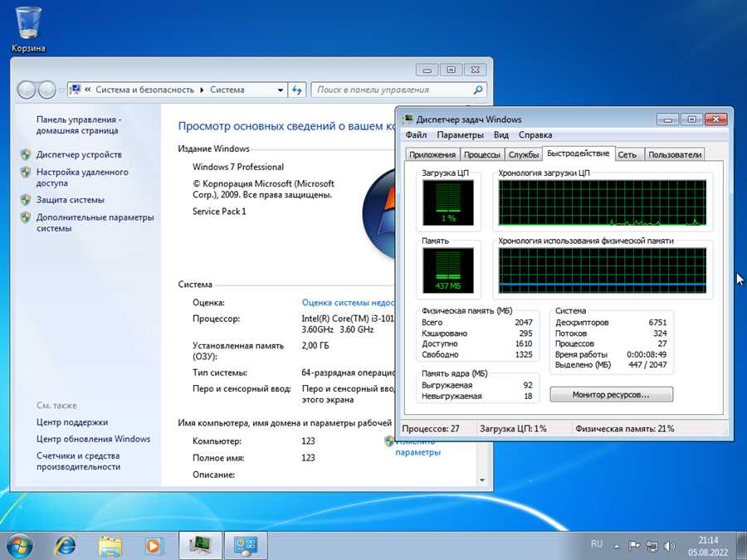Click uptime value '0:00:08:49'
This screenshot has height=560, width=747.
tap(647, 354)
